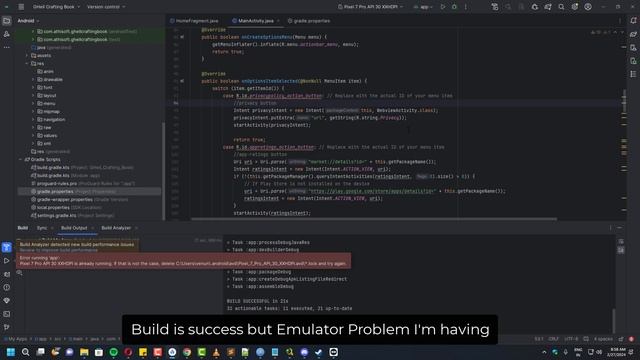This screenshot has height=360, width=640.
Task: Open VLC media player from taskbar
Action: [216, 352]
